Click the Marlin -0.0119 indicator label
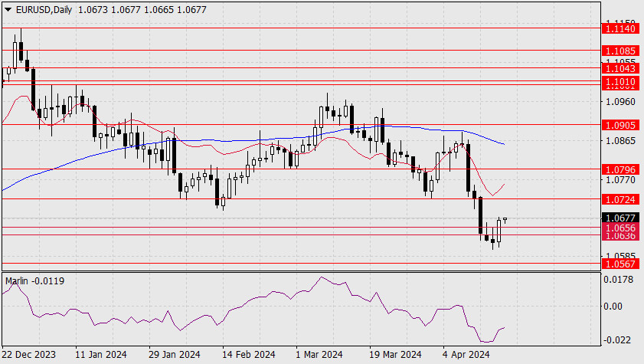644x364 pixels. coord(35,281)
